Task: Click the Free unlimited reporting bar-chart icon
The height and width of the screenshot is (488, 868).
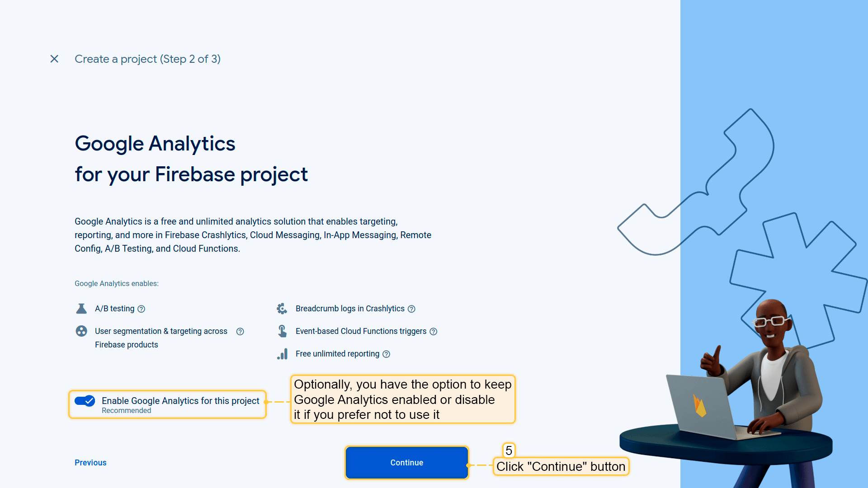Action: (282, 354)
